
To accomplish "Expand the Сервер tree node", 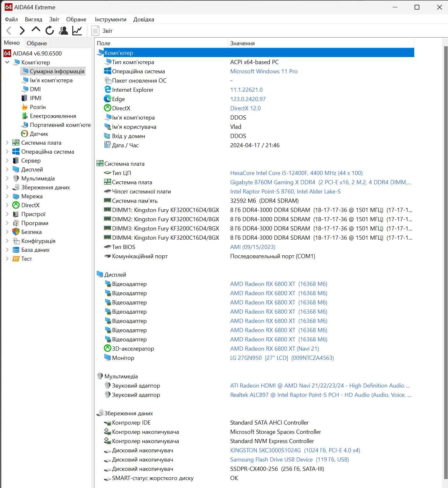I will point(7,160).
